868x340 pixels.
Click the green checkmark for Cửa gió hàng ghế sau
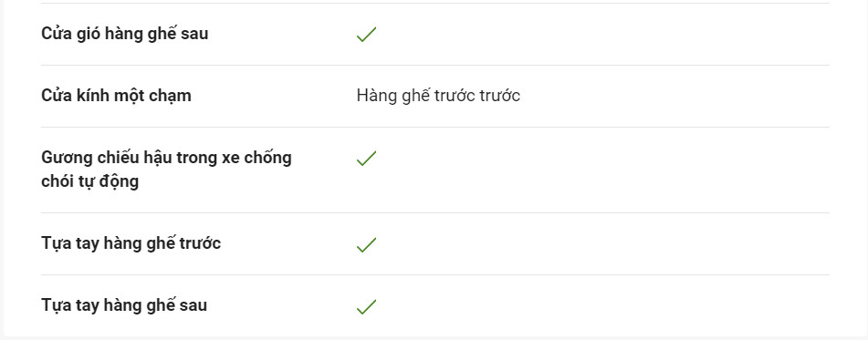367,35
